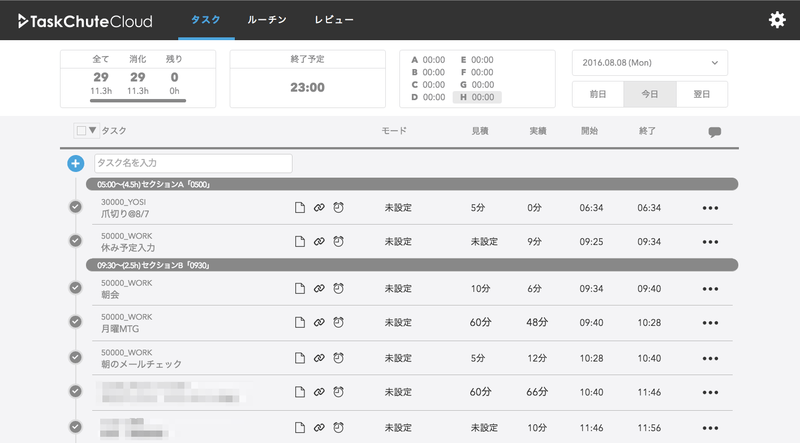Click link icon in the 11:46–11:56 task row
Screen dimensions: 800x443
tap(319, 427)
